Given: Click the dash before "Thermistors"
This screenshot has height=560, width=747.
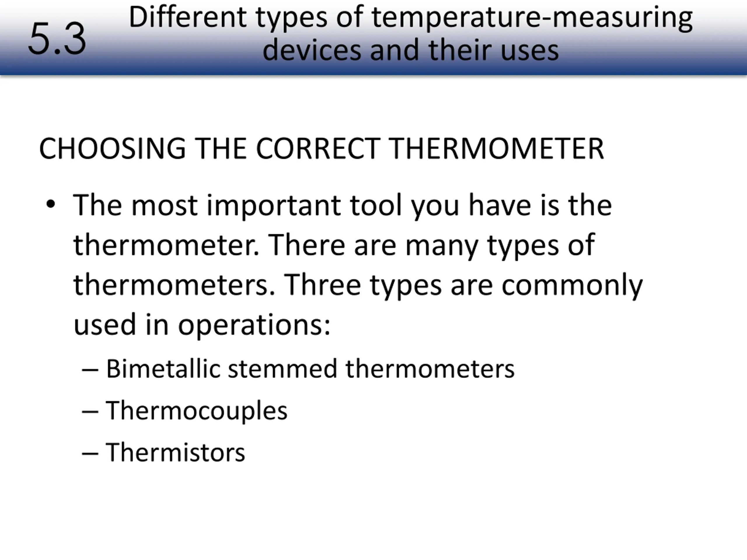Looking at the screenshot, I should click(90, 454).
